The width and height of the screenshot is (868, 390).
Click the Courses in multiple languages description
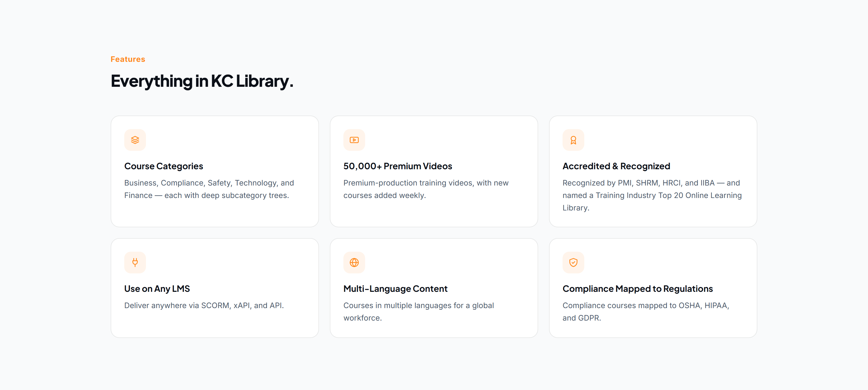pyautogui.click(x=419, y=312)
